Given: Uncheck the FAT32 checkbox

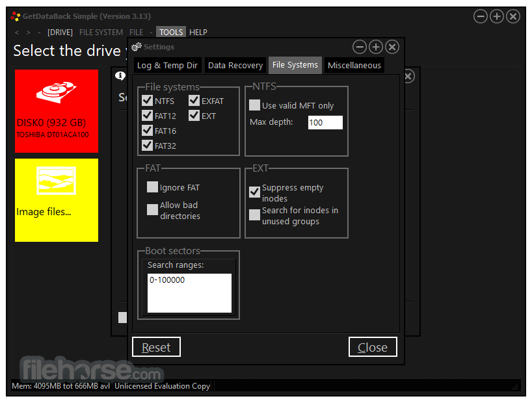Looking at the screenshot, I should pyautogui.click(x=147, y=145).
